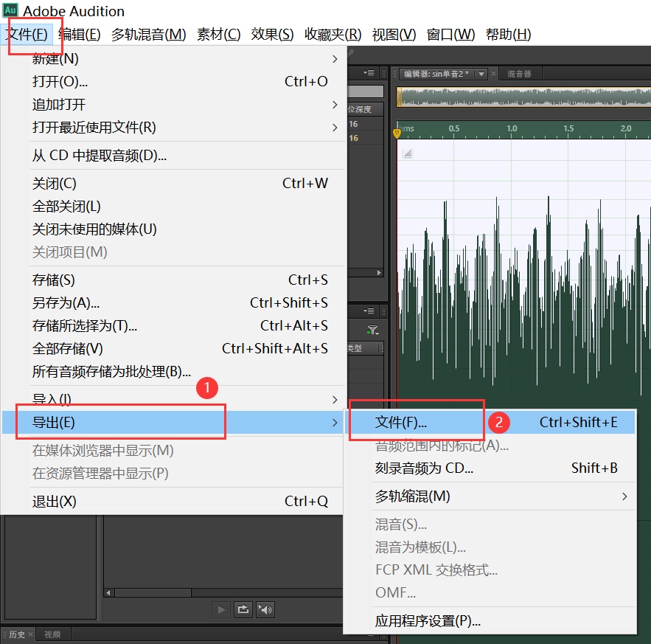This screenshot has width=651, height=644.
Task: Click the Adobe Audition app icon
Action: coord(10,10)
